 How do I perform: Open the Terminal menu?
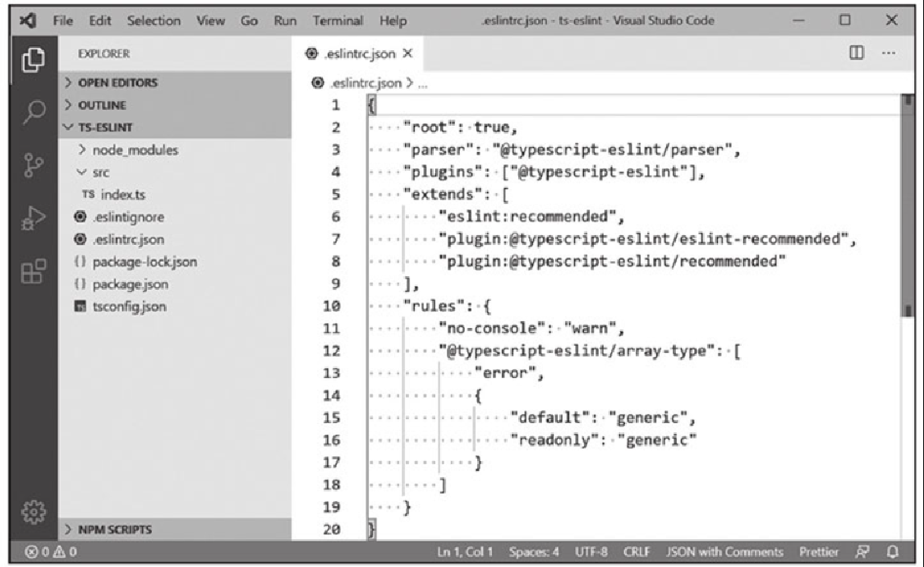pos(338,21)
